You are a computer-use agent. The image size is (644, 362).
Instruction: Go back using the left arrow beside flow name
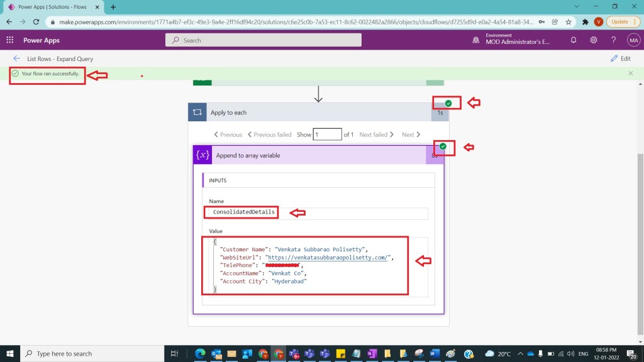coord(17,58)
